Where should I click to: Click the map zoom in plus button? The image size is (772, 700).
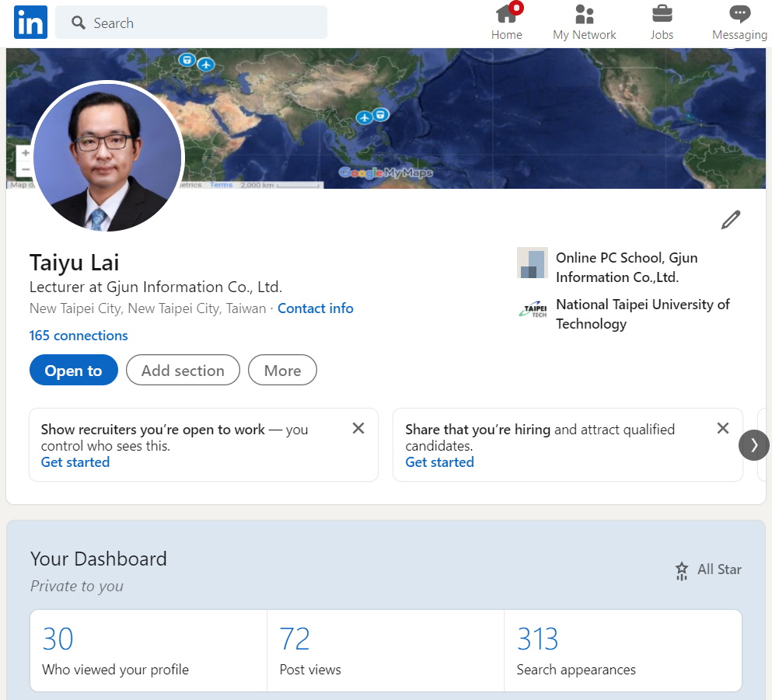click(26, 154)
